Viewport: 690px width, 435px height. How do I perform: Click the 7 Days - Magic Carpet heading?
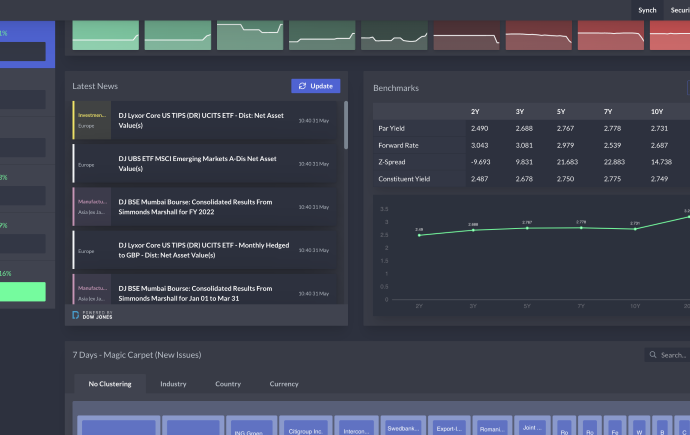pos(137,355)
